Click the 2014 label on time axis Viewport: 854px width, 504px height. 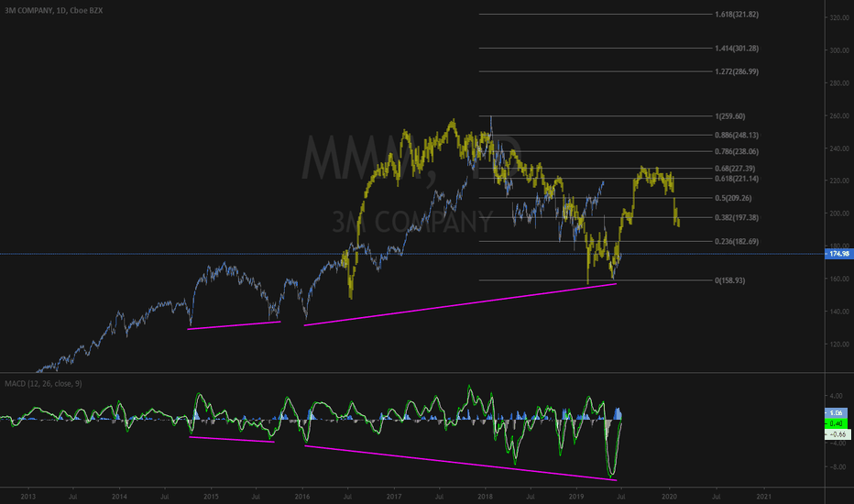[119, 497]
